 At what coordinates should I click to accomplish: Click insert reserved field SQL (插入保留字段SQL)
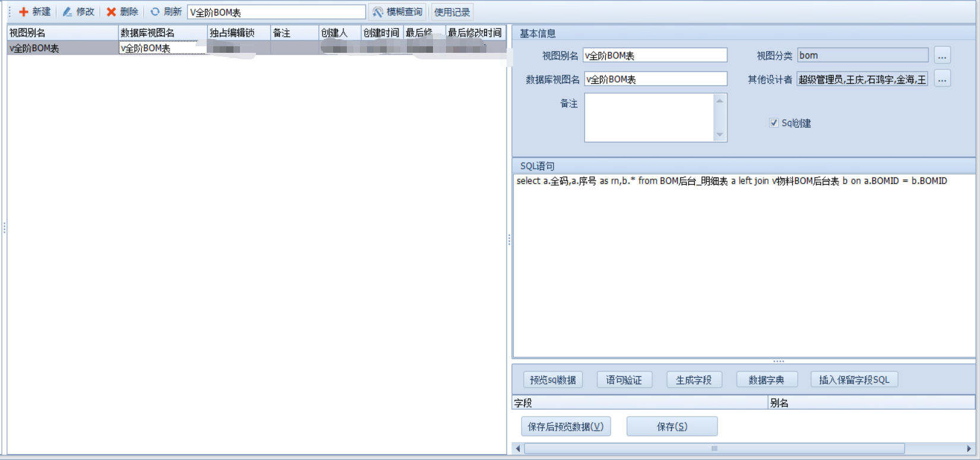853,380
